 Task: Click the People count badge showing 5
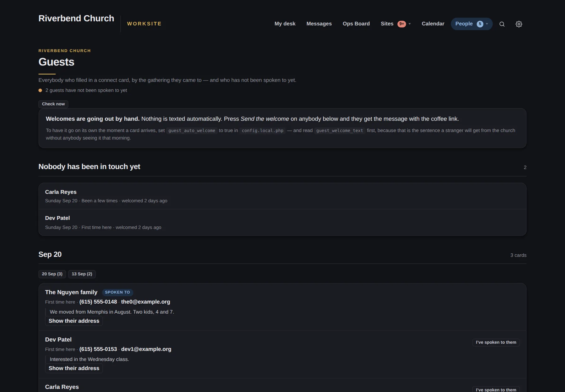click(x=480, y=24)
